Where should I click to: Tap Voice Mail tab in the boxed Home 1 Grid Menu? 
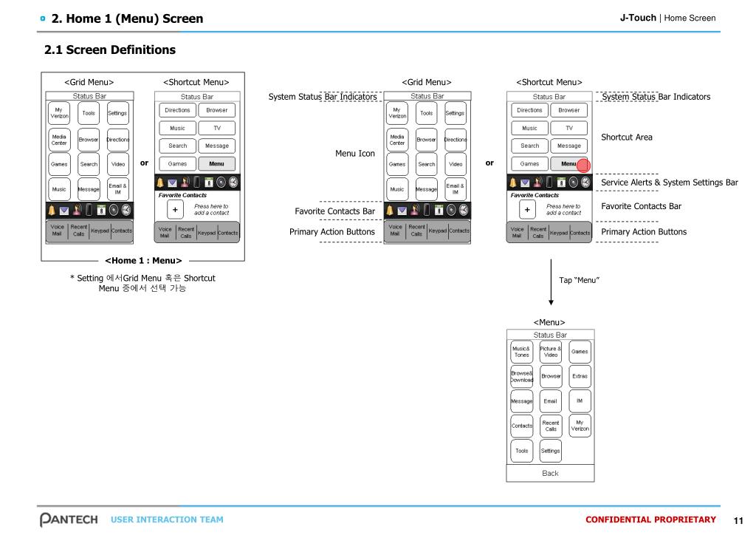pos(57,231)
